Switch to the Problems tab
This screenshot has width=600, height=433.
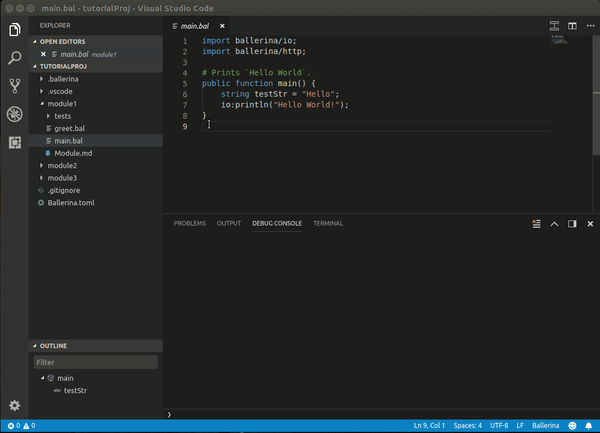189,223
